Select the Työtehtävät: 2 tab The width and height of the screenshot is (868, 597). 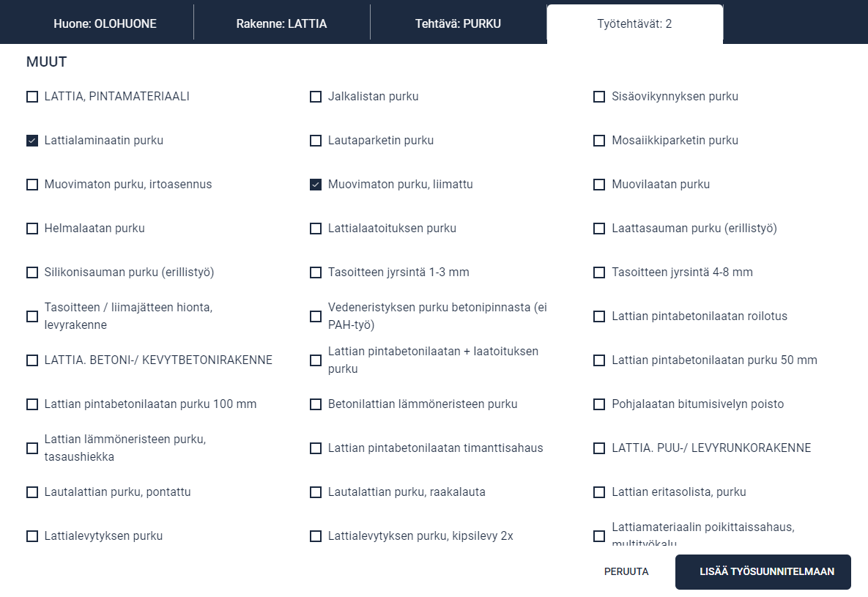(634, 23)
